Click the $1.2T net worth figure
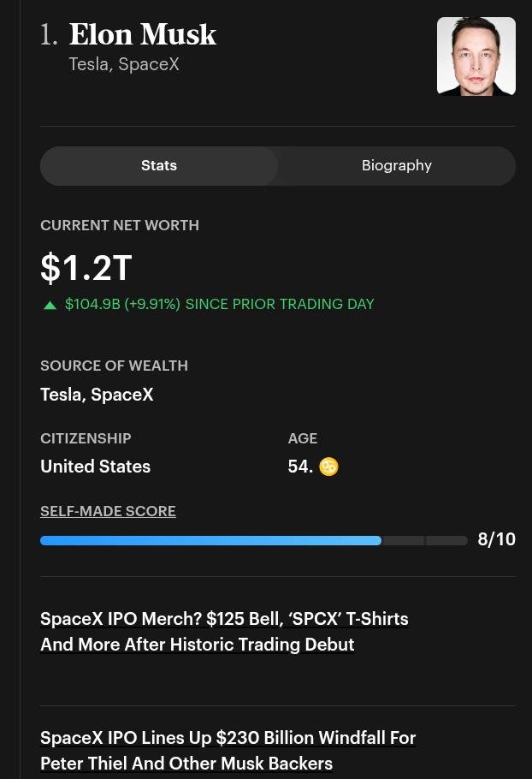 (x=86, y=268)
